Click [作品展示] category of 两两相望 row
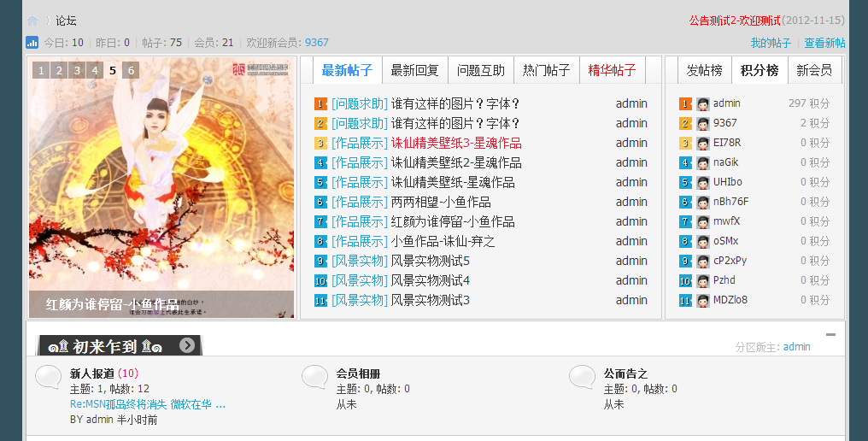Screen dimensions: 868x441 [x=360, y=202]
